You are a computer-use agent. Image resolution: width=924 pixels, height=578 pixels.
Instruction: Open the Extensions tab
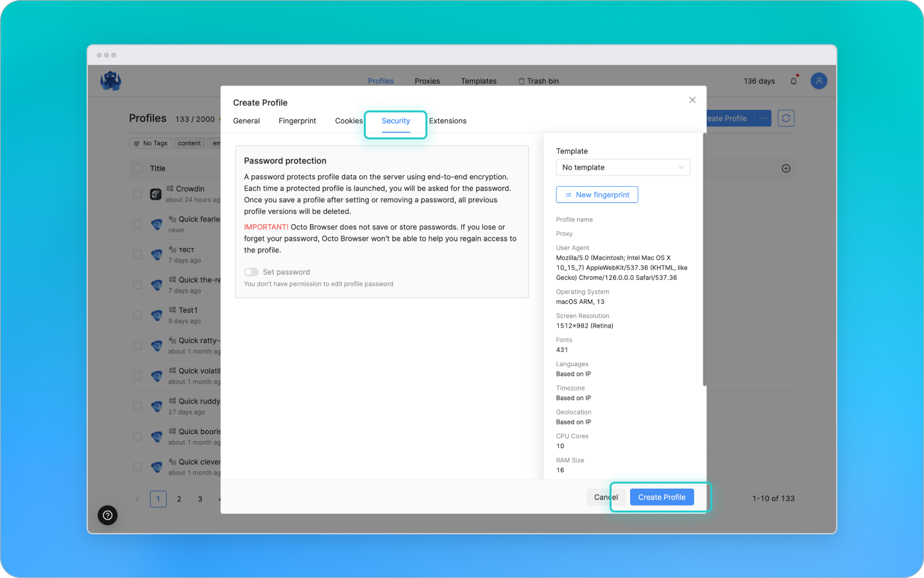447,121
